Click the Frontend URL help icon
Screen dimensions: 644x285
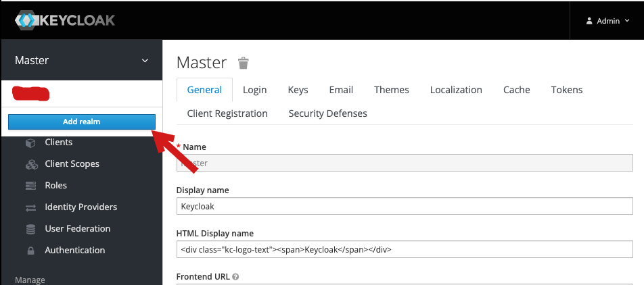(x=235, y=277)
